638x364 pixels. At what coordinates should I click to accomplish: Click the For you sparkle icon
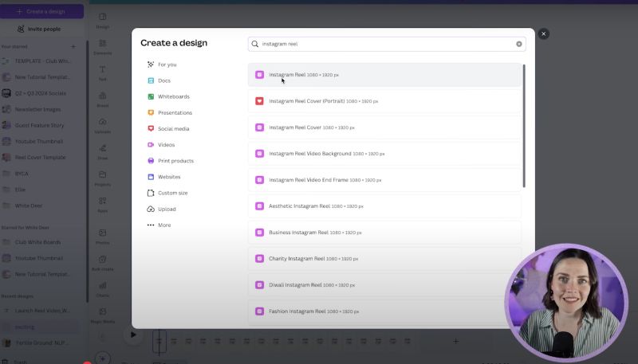click(x=151, y=65)
